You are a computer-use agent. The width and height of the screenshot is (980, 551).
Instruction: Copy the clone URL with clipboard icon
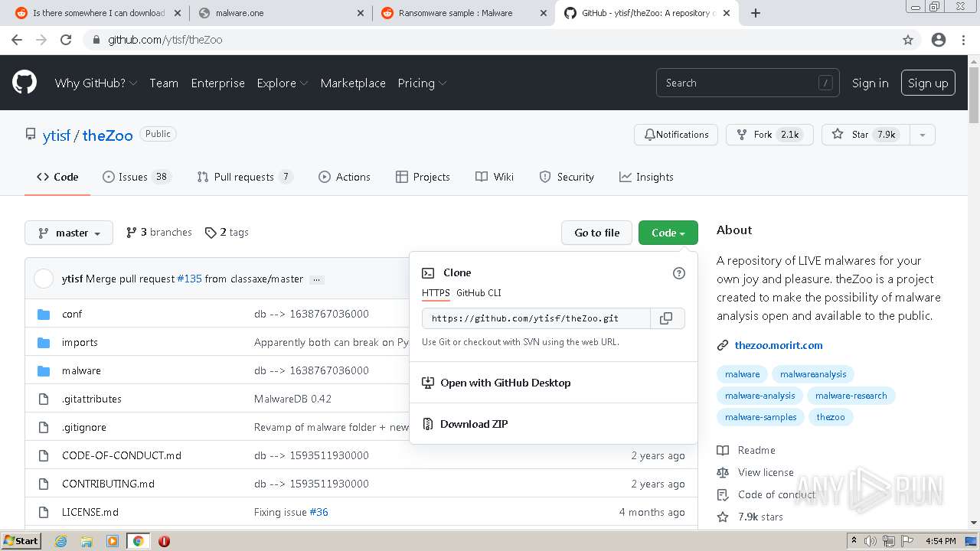[666, 318]
